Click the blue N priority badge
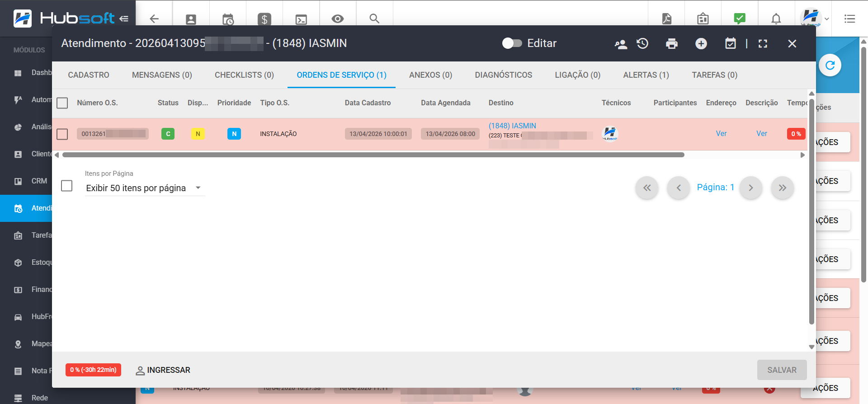Screen dimensions: 868x404 coord(234,134)
